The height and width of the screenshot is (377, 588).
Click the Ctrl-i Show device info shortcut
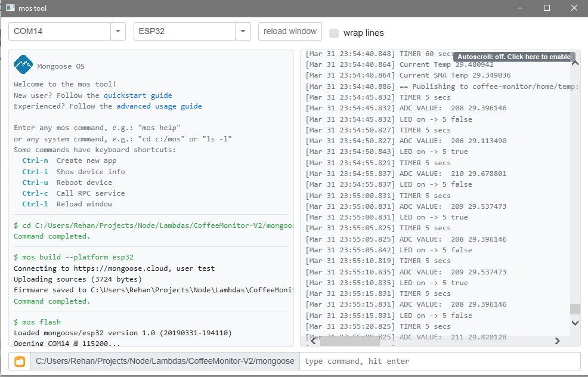pos(73,172)
